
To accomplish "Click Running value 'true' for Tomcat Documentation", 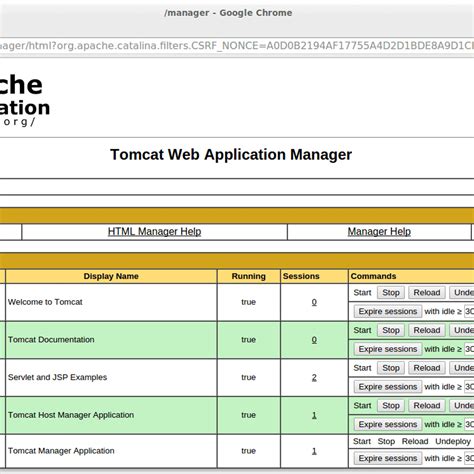I will 249,340.
